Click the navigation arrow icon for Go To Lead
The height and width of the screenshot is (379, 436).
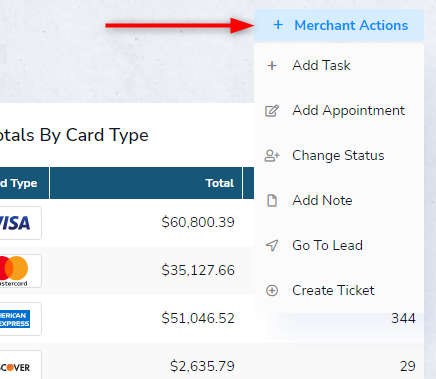[272, 245]
